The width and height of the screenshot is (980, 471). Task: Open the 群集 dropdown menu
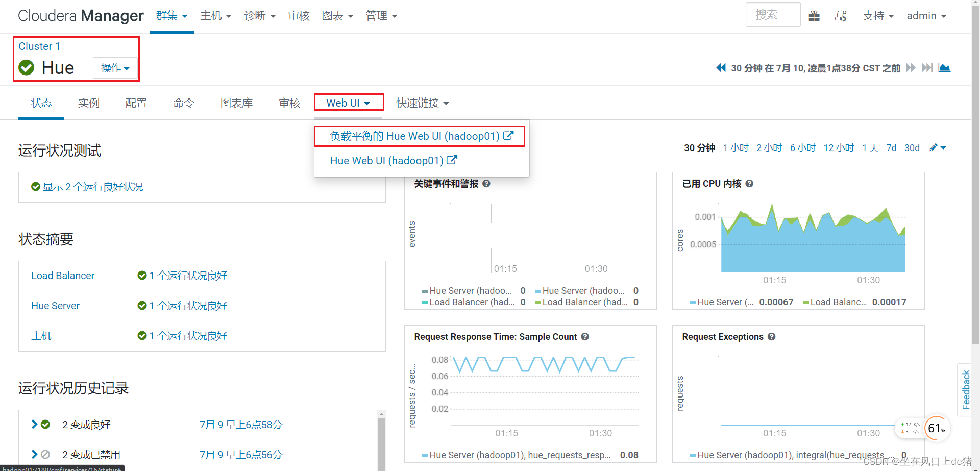[x=172, y=16]
